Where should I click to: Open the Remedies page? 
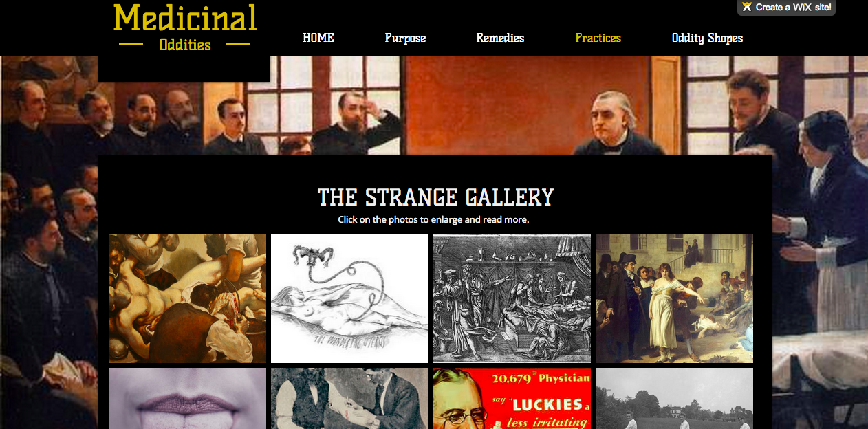[x=500, y=38]
